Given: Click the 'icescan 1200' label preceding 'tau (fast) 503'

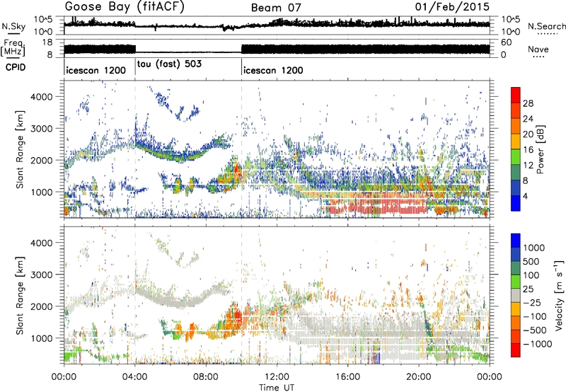Looking at the screenshot, I should 96,70.
